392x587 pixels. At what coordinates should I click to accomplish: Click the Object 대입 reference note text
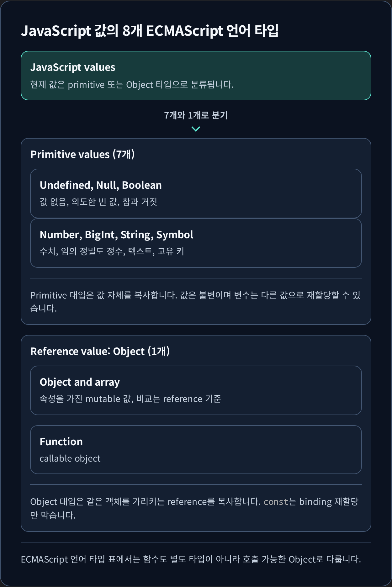[x=194, y=508]
